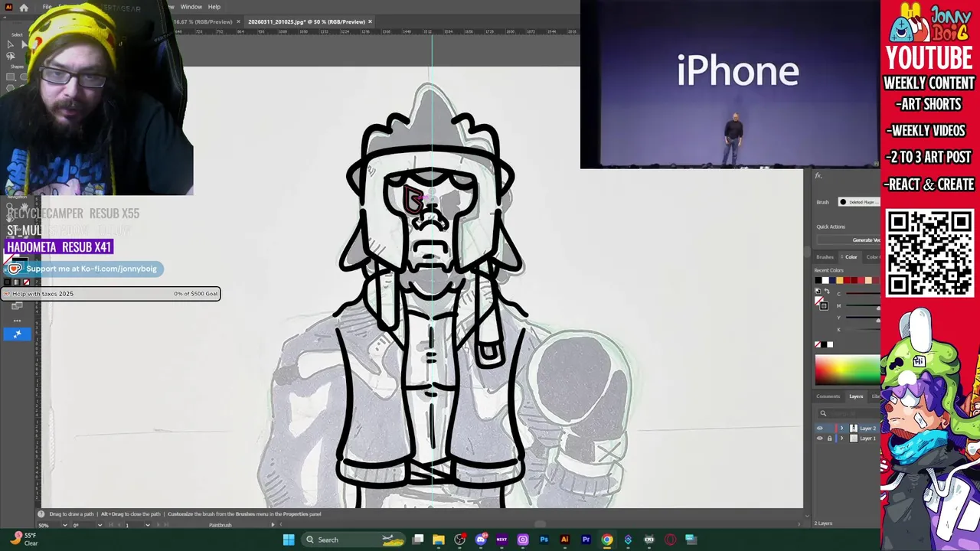Click the Help with taxes 2025 goal bar
The image size is (980, 551).
click(x=110, y=294)
